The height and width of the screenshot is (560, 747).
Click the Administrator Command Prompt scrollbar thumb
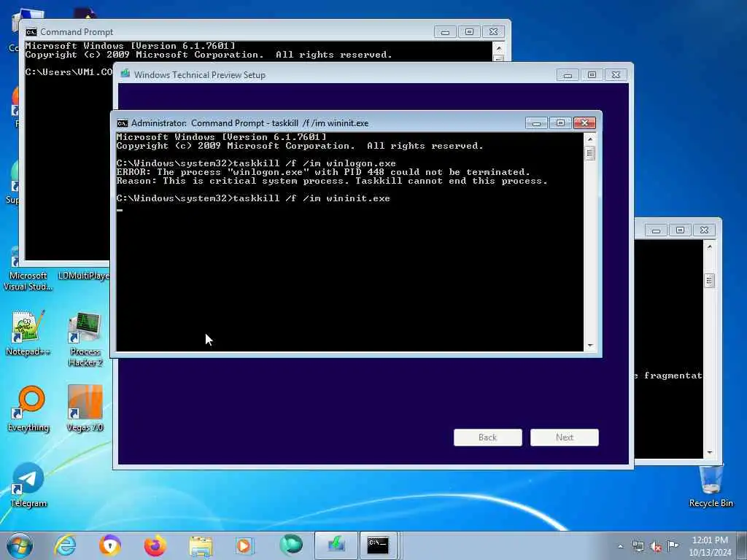(590, 153)
